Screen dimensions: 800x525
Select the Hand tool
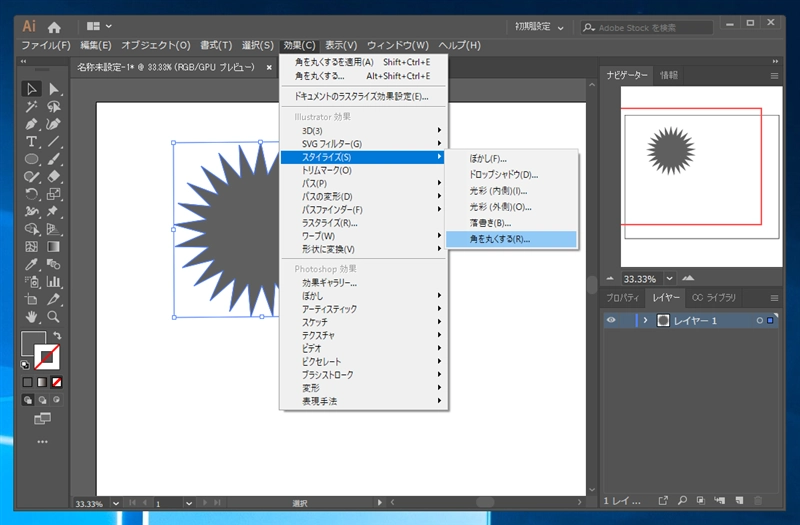coord(31,317)
